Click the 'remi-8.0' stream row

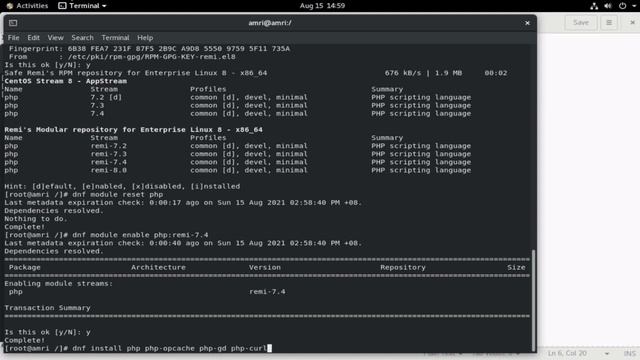238,170
